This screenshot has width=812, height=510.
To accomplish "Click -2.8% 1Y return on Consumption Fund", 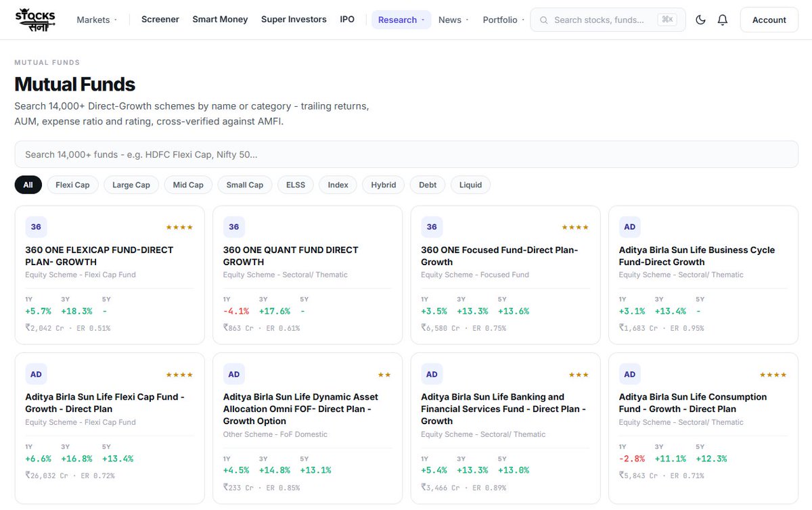I will pos(632,459).
